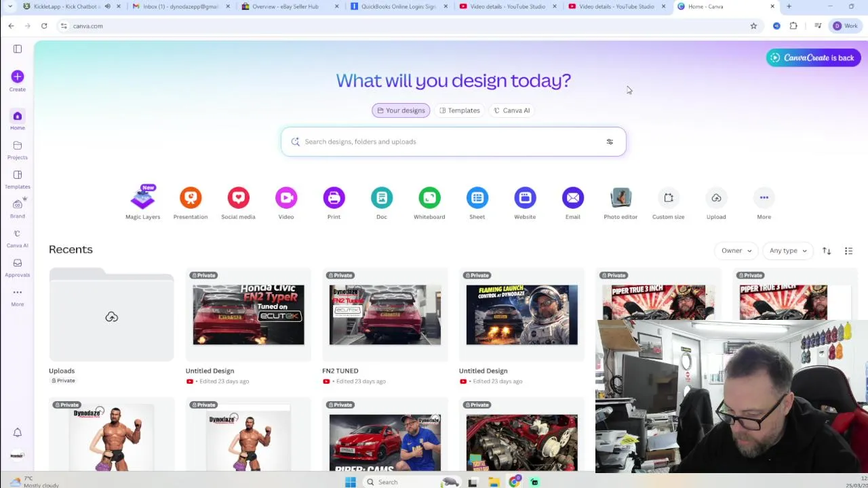
Task: Click the Canva Create is back banner
Action: click(813, 58)
